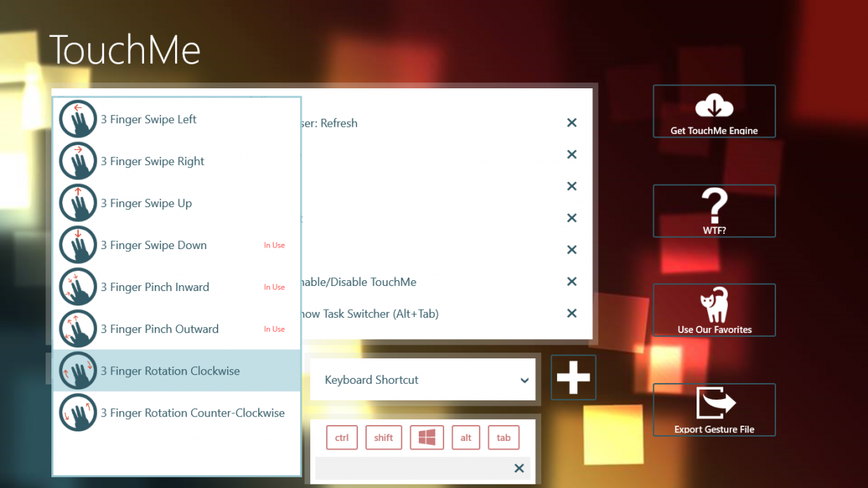This screenshot has height=488, width=868.
Task: Click the 3 Finger Pinch Inward hand icon
Action: pos(78,287)
